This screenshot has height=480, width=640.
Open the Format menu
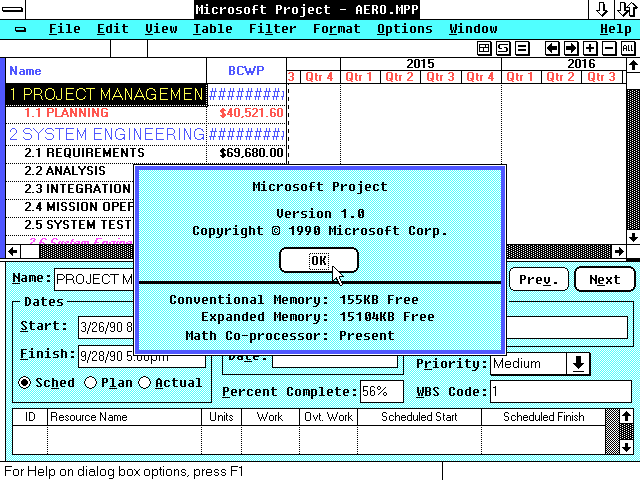337,29
